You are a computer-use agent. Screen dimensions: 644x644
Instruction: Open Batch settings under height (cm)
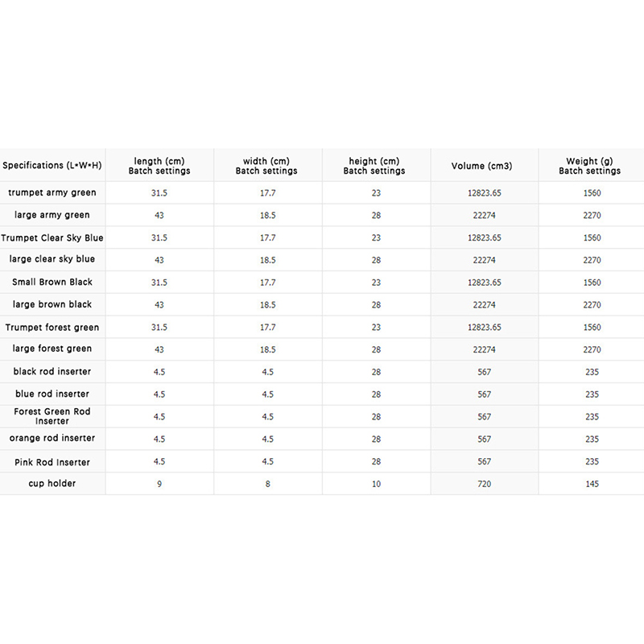pyautogui.click(x=374, y=171)
